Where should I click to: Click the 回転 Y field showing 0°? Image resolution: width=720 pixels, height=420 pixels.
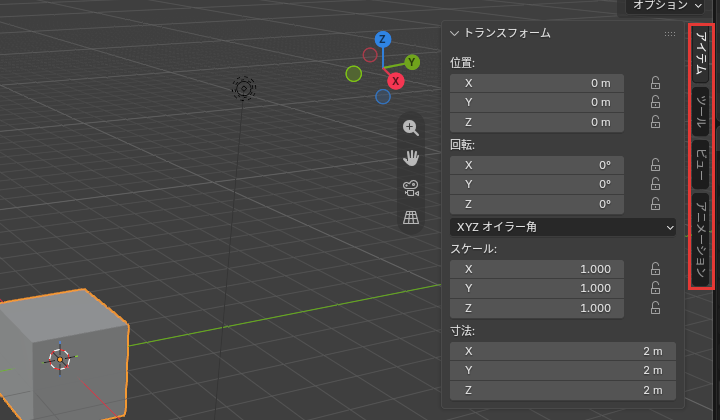click(x=537, y=184)
